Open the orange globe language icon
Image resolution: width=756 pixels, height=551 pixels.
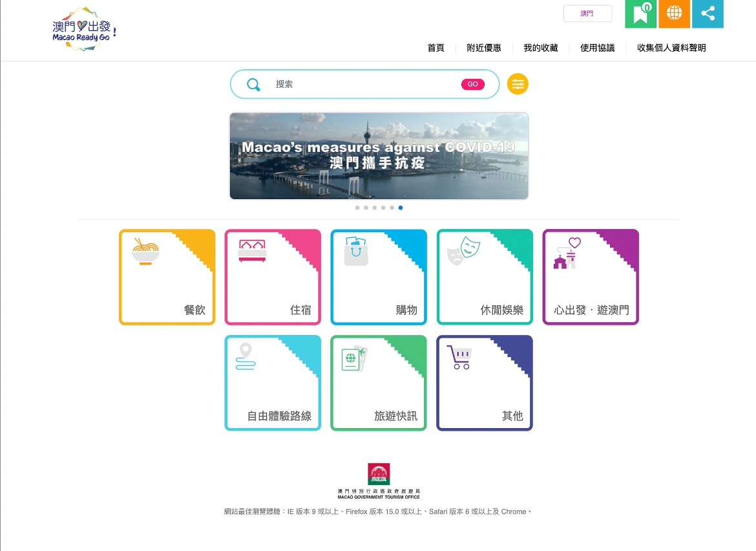[x=674, y=14]
